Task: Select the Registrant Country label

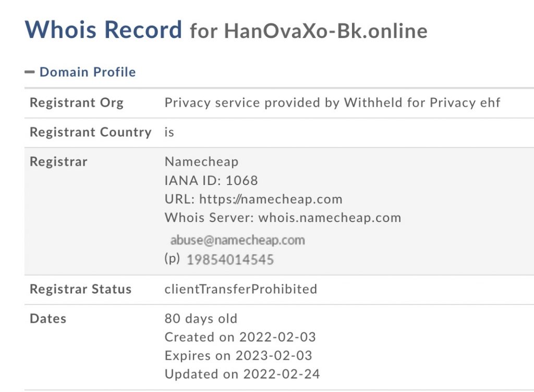Action: (x=90, y=132)
